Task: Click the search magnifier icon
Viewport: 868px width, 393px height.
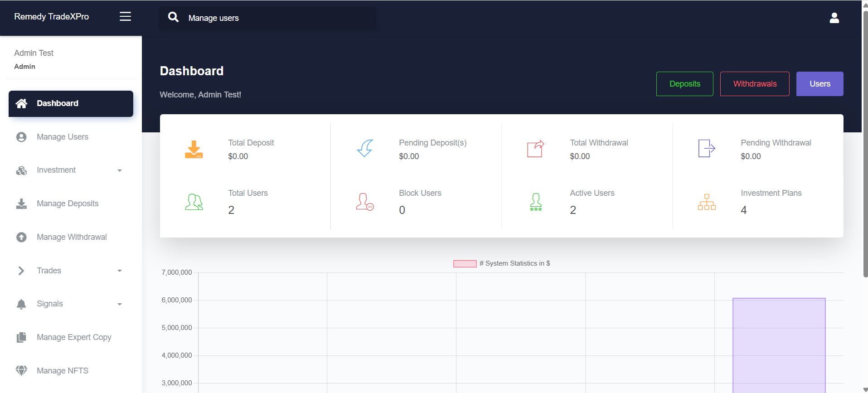Action: [173, 17]
